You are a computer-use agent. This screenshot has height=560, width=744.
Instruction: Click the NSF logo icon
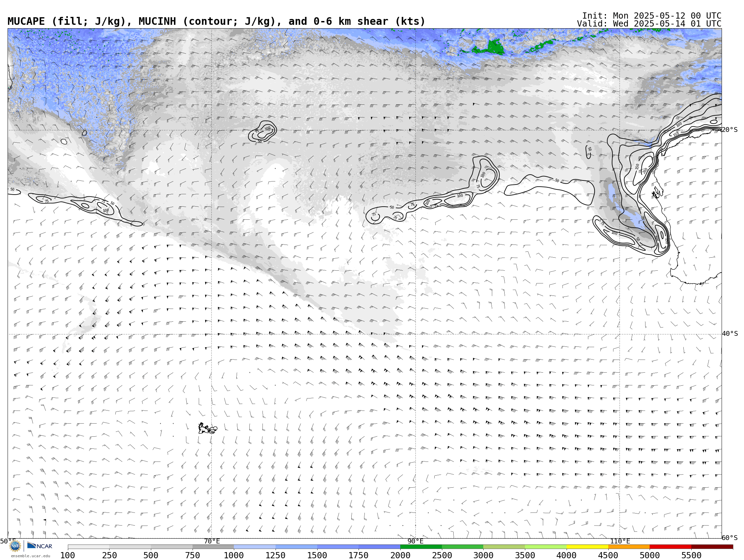pos(15,546)
